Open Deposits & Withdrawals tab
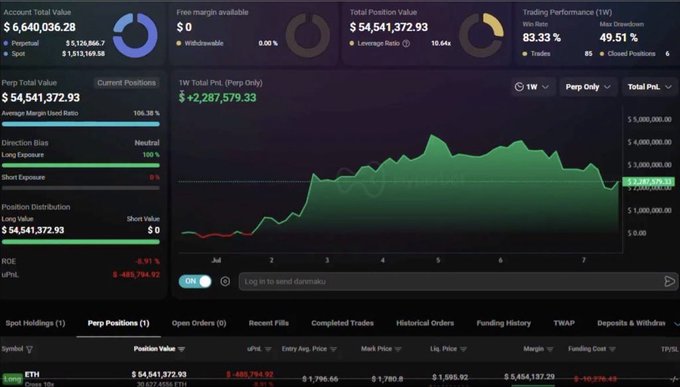Image resolution: width=680 pixels, height=387 pixels. pos(631,323)
